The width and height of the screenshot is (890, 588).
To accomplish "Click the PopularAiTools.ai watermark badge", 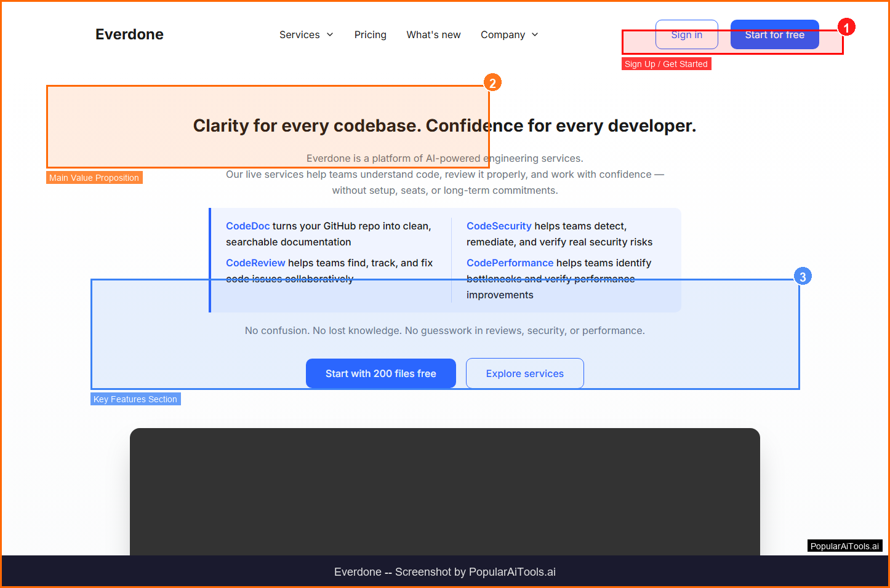I will (x=844, y=546).
